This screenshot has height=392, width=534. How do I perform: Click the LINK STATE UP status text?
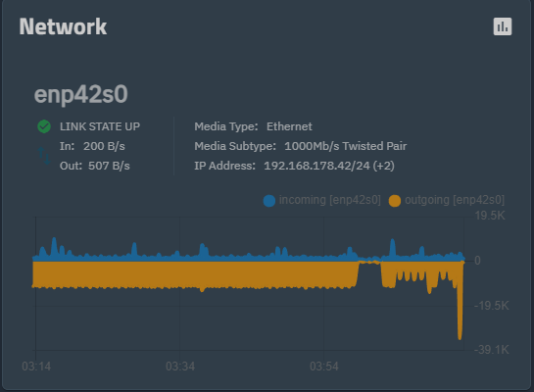point(100,126)
